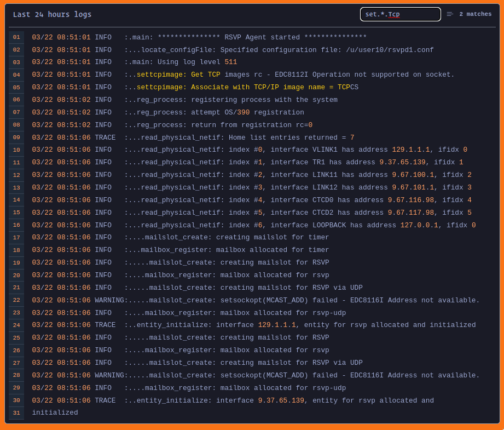Select the TRACE label on line 09

(x=105, y=137)
